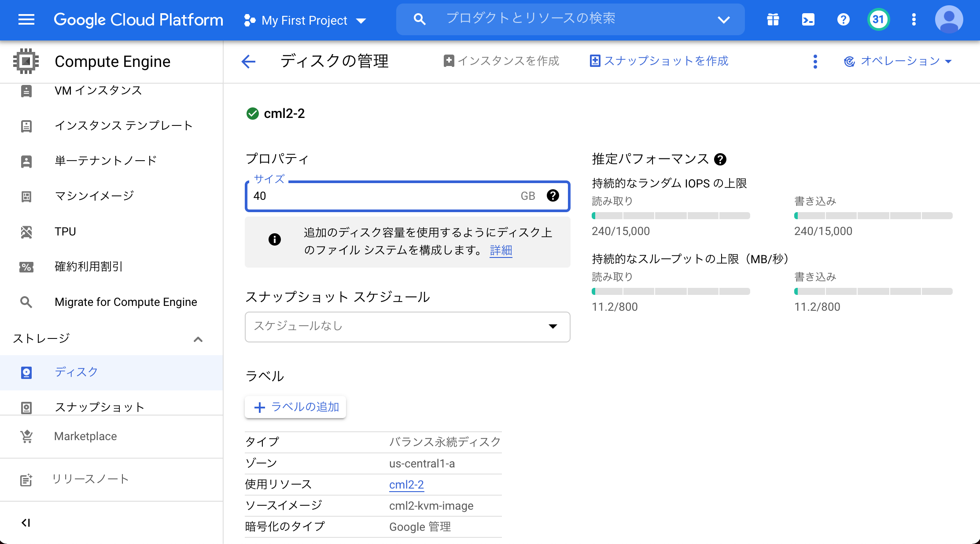This screenshot has width=980, height=544.
Task: Collapse the ストレージ section
Action: [x=198, y=339]
